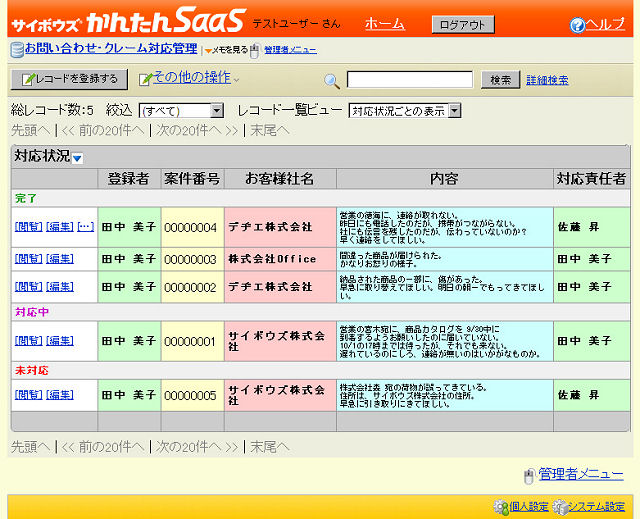The height and width of the screenshot is (519, 640).
Task: Open the […] menu for record 00000004
Action: tap(86, 226)
